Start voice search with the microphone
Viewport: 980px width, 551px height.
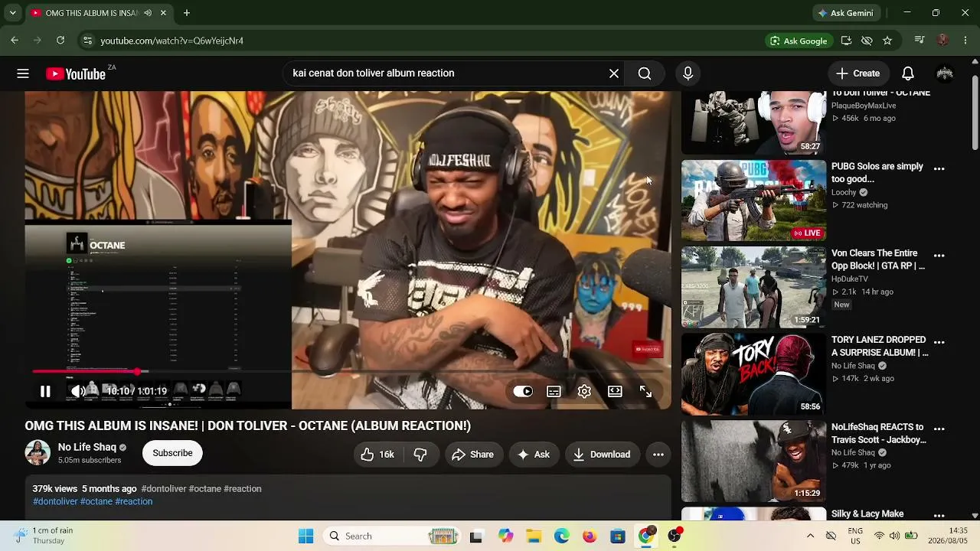pos(688,73)
